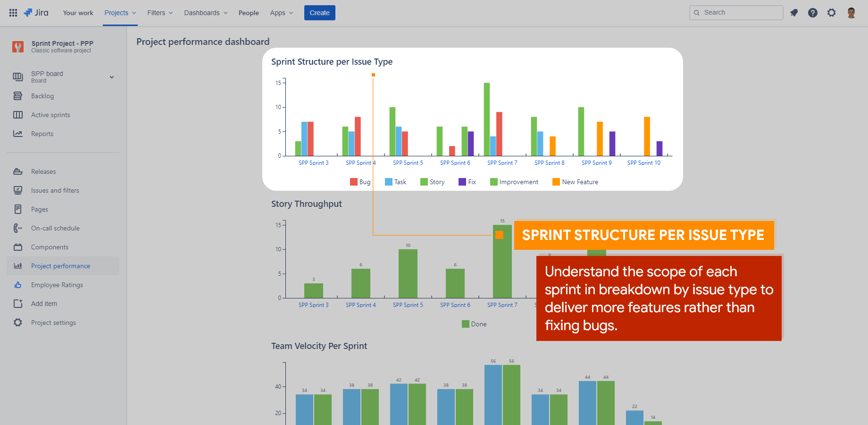868x425 pixels.
Task: Open SPP Sprint 9 link in Sprint Structure chart
Action: pyautogui.click(x=597, y=163)
